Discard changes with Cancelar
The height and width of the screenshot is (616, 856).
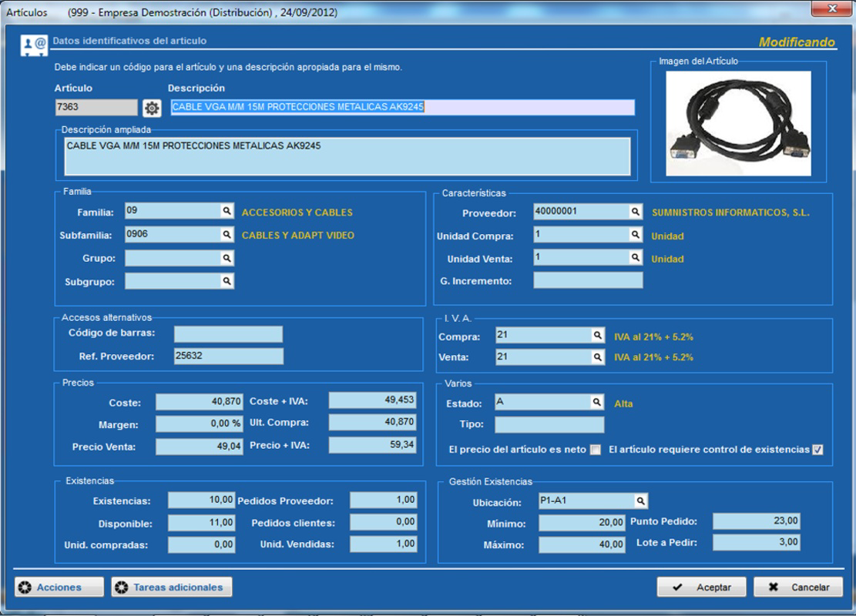click(x=798, y=587)
